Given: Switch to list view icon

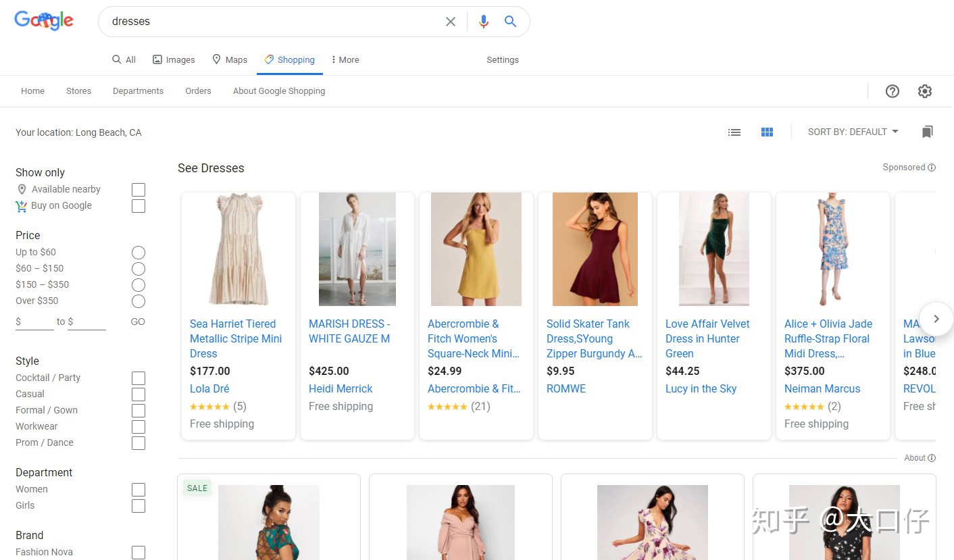Looking at the screenshot, I should coord(734,132).
